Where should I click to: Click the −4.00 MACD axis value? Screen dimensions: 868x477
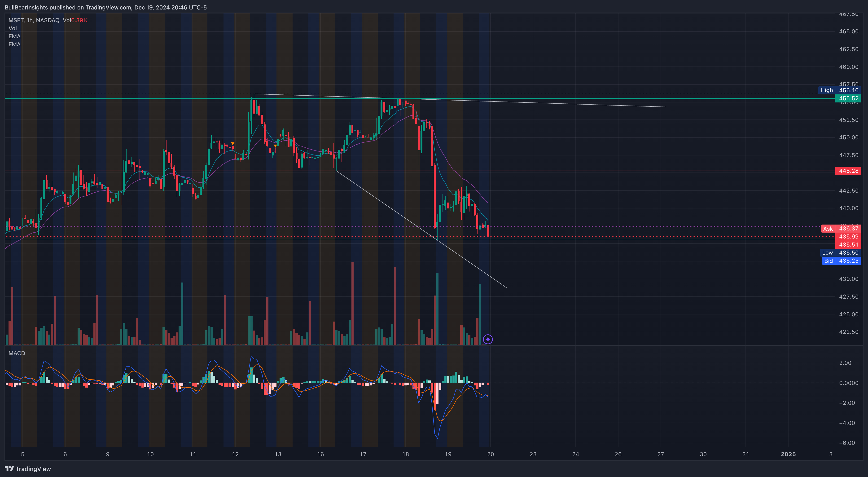(x=847, y=423)
